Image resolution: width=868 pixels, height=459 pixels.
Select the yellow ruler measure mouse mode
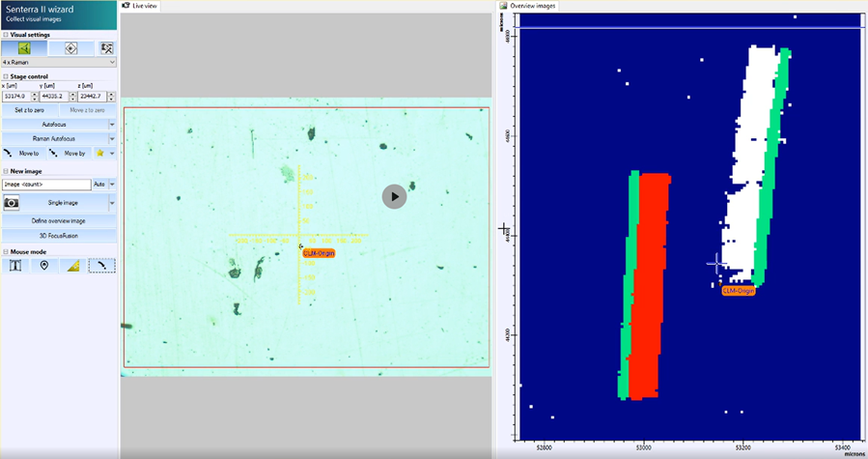(73, 266)
